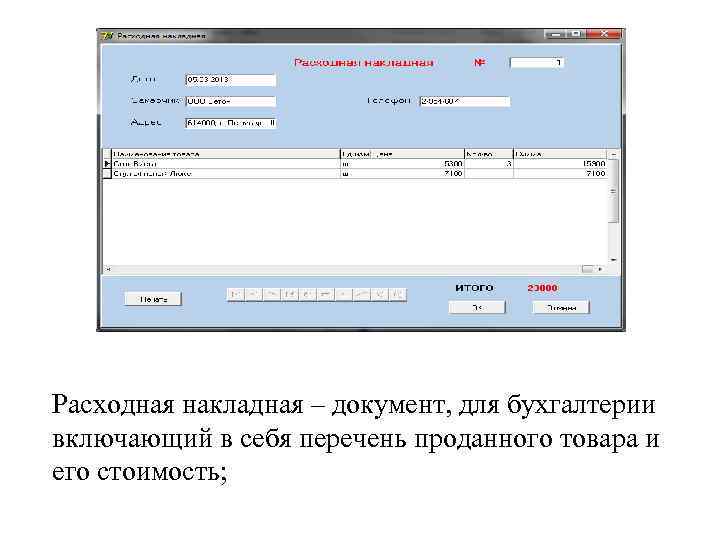Click the application icon in title bar

tap(107, 36)
